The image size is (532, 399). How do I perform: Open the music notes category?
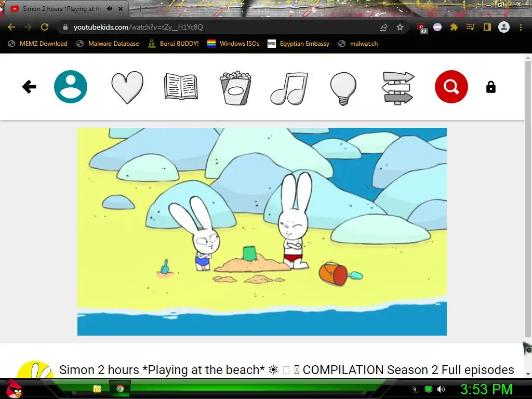coord(289,88)
